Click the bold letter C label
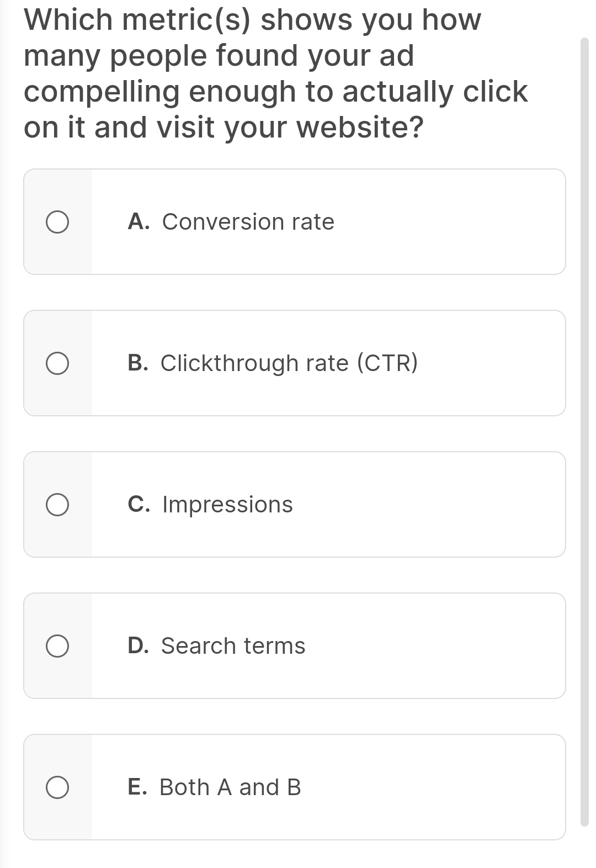 [x=139, y=503]
